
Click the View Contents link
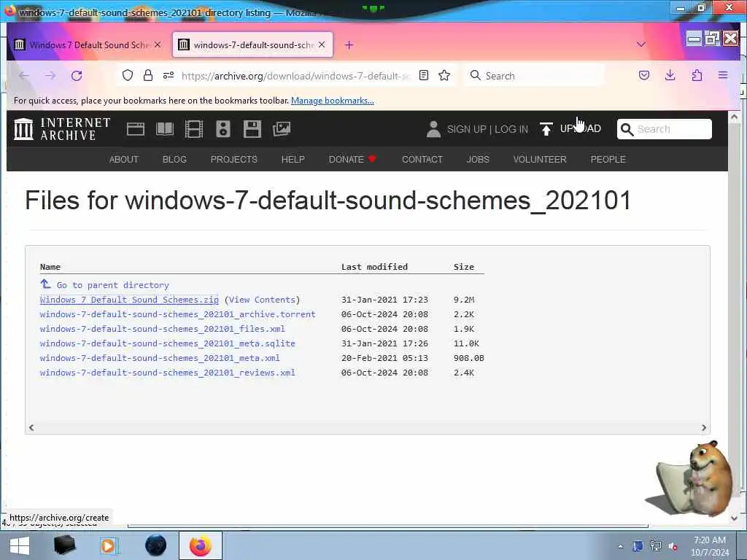(262, 300)
